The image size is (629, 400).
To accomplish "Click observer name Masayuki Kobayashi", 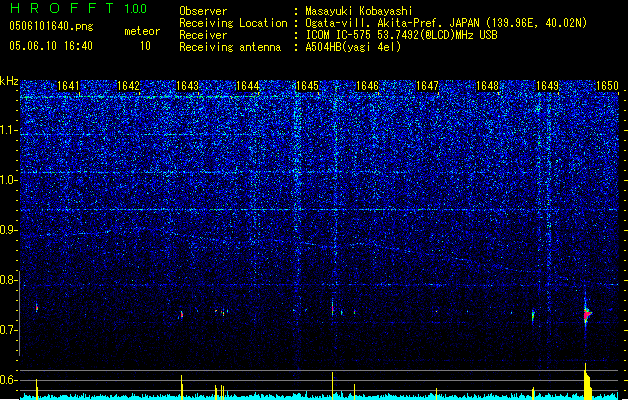I will [x=358, y=11].
